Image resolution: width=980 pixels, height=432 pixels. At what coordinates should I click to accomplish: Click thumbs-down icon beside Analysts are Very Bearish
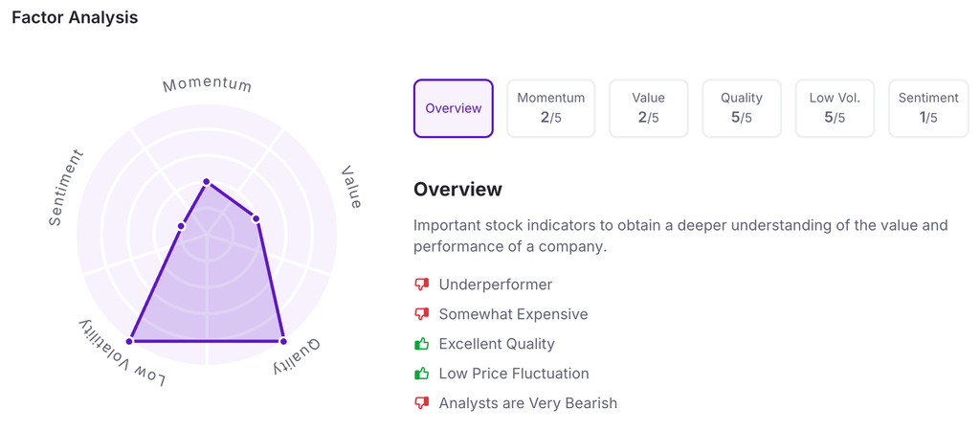pyautogui.click(x=421, y=403)
